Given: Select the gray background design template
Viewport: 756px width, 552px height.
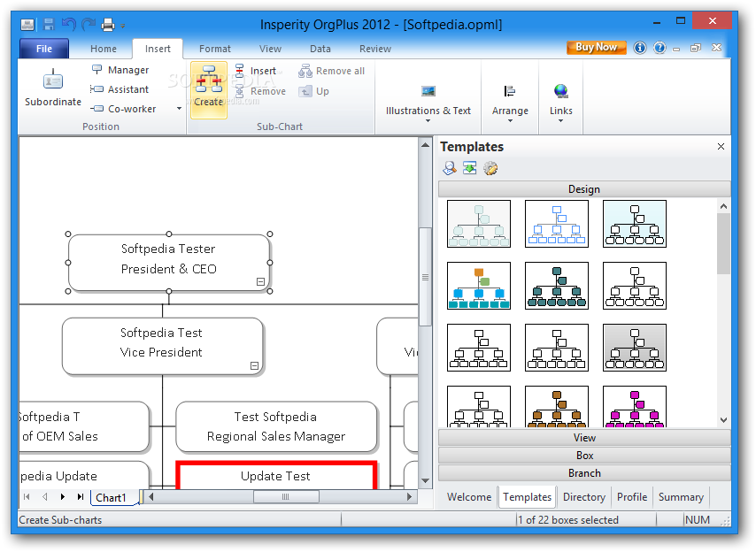Looking at the screenshot, I should (635, 348).
